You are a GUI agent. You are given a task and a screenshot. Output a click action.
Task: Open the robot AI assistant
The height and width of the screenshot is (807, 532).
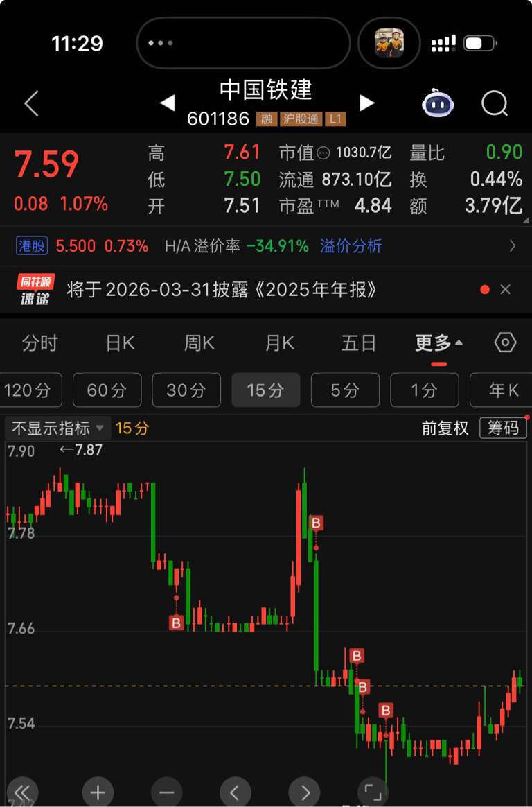point(438,103)
